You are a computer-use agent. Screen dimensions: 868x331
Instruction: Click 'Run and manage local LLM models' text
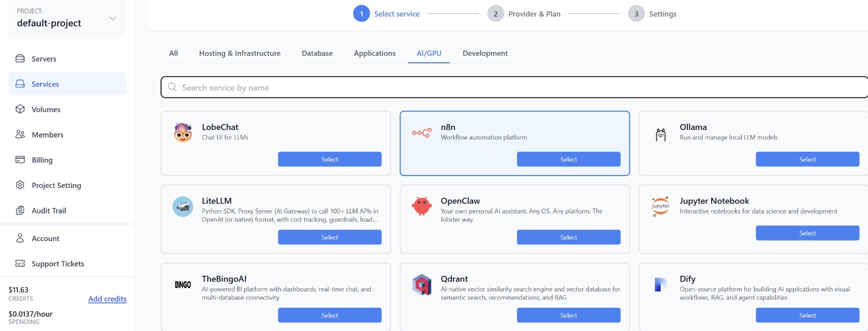(729, 138)
